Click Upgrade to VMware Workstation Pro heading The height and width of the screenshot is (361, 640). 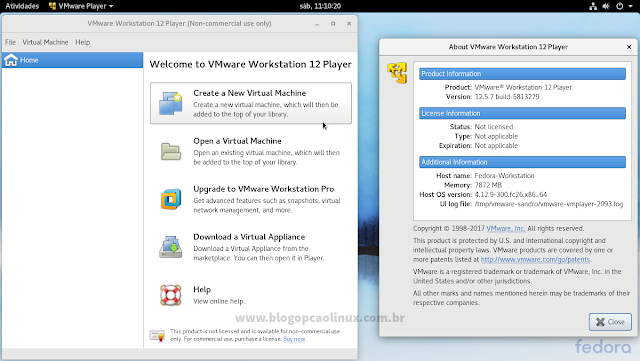click(264, 189)
